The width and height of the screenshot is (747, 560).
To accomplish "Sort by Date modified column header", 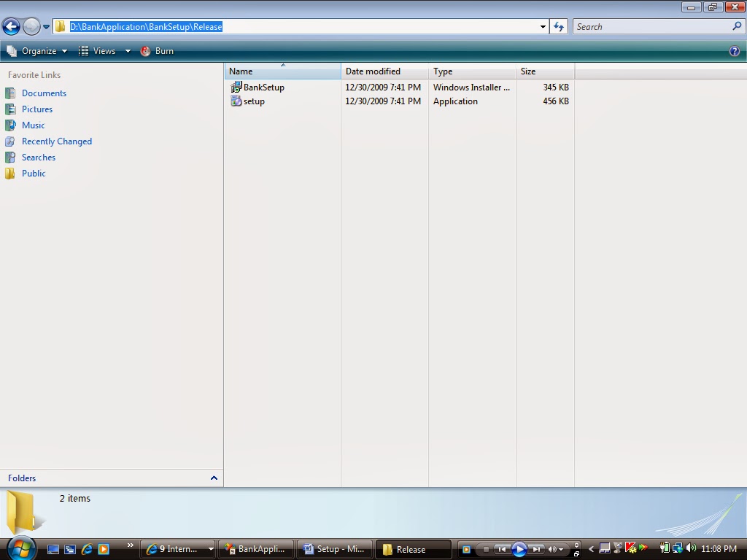I will coord(384,71).
